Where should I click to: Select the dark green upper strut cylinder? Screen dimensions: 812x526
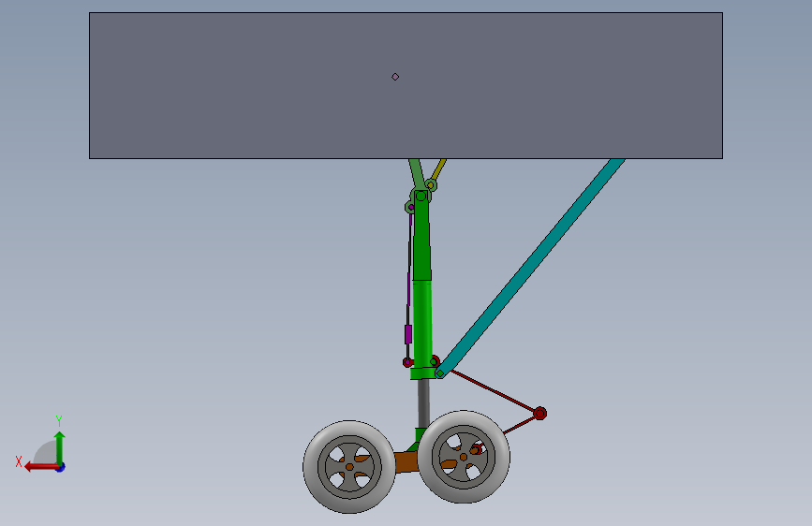[421, 236]
